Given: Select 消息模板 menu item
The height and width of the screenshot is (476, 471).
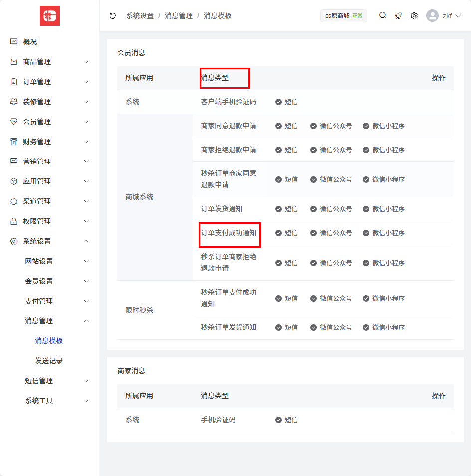Looking at the screenshot, I should click(49, 341).
